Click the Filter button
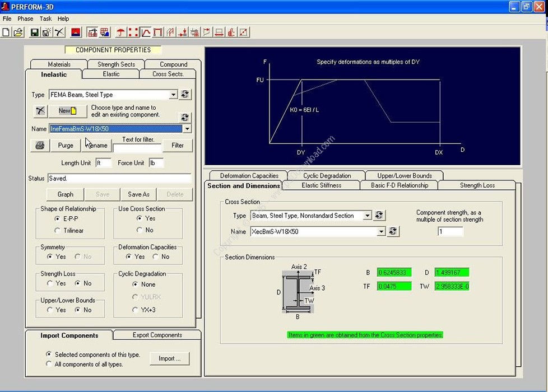The height and width of the screenshot is (392, 548). [178, 146]
